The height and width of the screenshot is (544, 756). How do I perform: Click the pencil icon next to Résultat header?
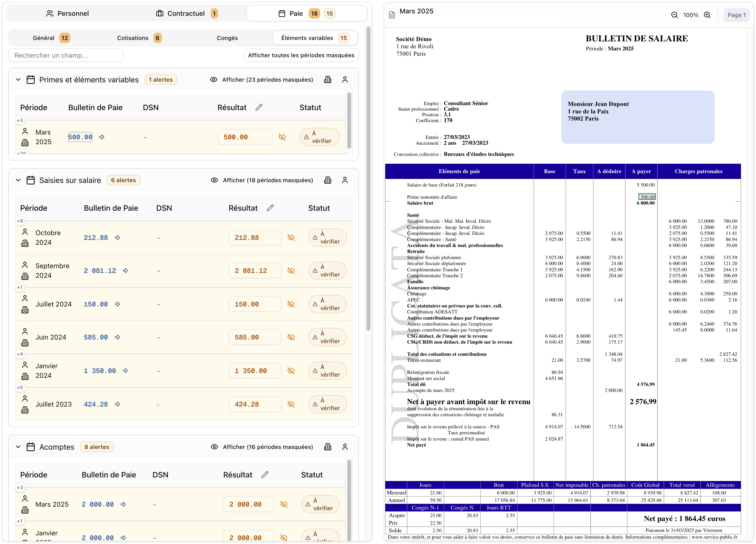click(x=259, y=107)
